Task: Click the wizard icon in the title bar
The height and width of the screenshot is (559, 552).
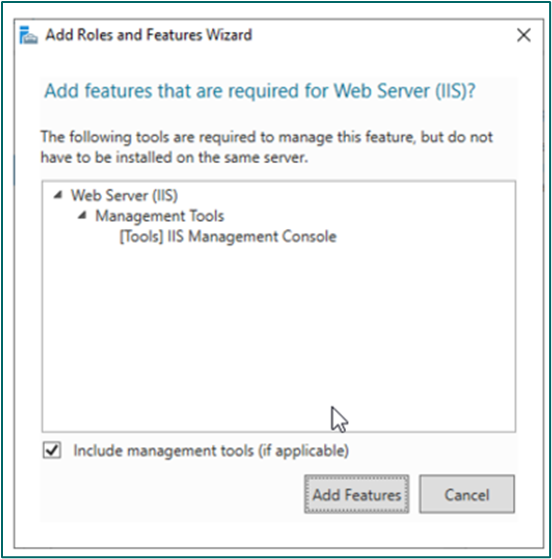Action: [x=28, y=35]
